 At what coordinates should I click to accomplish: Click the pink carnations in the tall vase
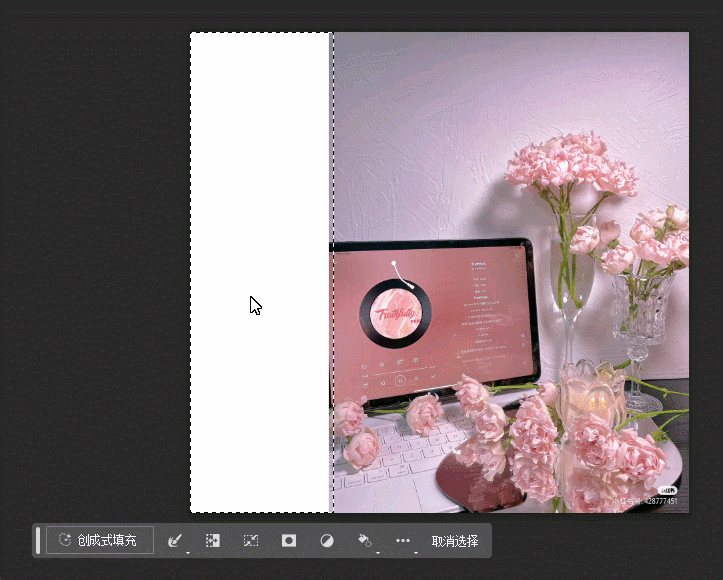[570, 170]
